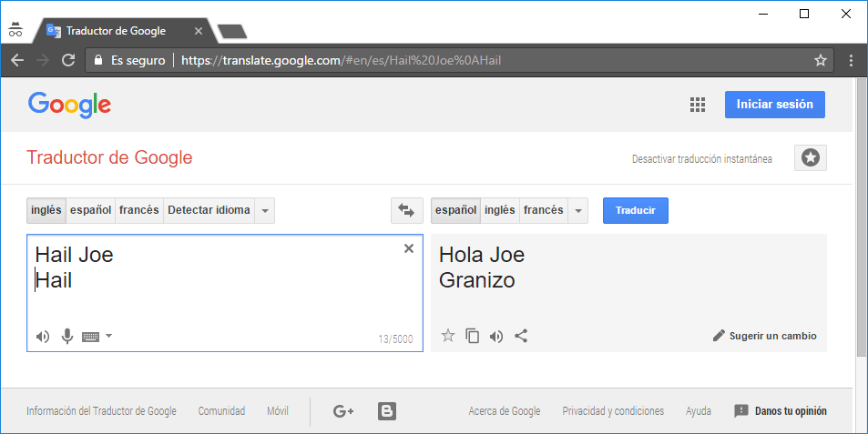Share the translation
This screenshot has height=434, width=868.
[x=521, y=336]
